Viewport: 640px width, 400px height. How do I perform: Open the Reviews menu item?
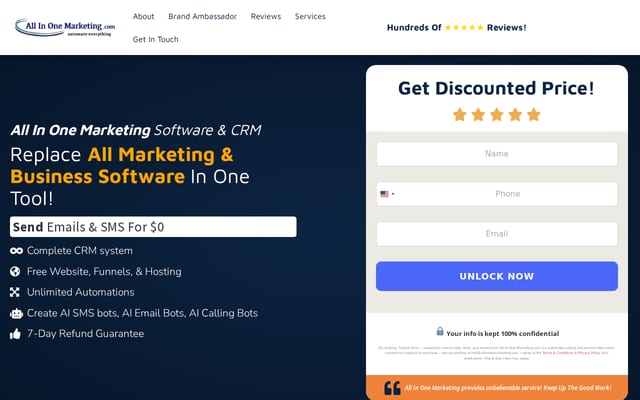click(x=266, y=16)
